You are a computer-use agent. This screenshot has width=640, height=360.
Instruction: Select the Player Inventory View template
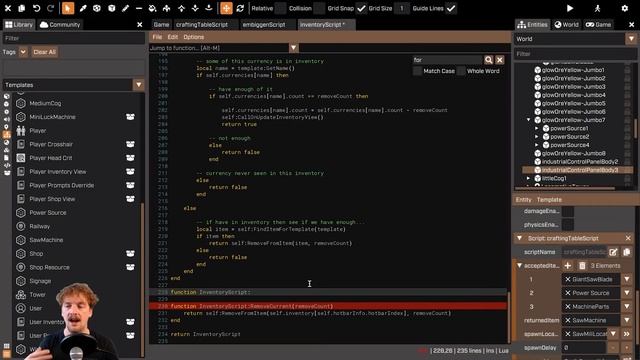[58, 171]
